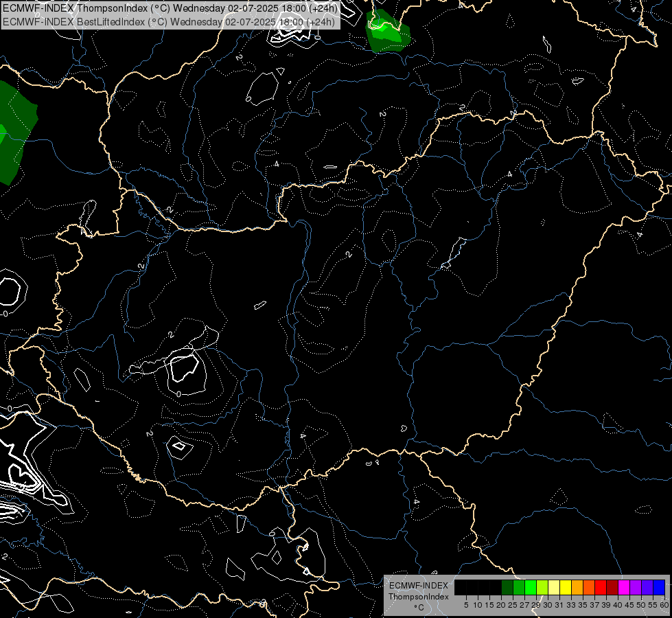Click the medium green 25–27 legend swatch
The width and height of the screenshot is (672, 618).
(519, 587)
